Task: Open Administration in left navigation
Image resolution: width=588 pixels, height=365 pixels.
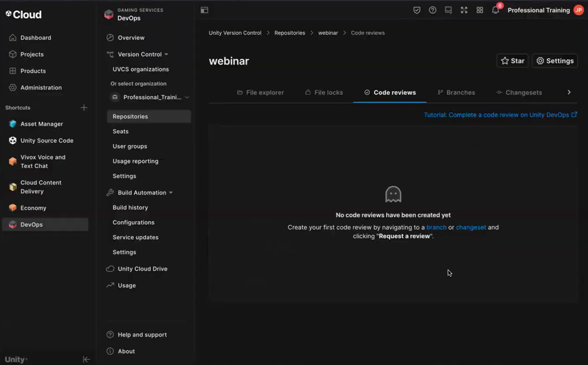Action: click(x=45, y=88)
